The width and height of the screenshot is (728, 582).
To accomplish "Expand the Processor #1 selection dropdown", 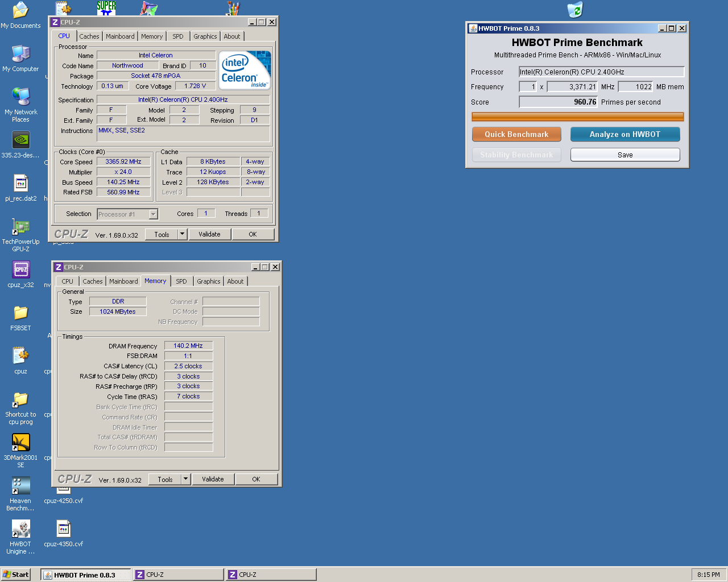I will tap(153, 214).
